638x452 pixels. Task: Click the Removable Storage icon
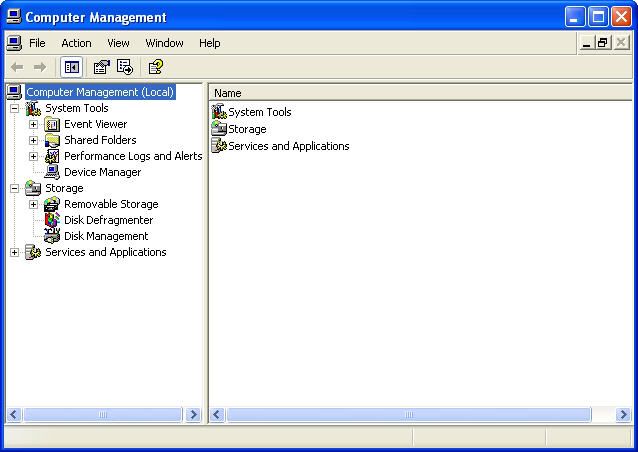52,204
